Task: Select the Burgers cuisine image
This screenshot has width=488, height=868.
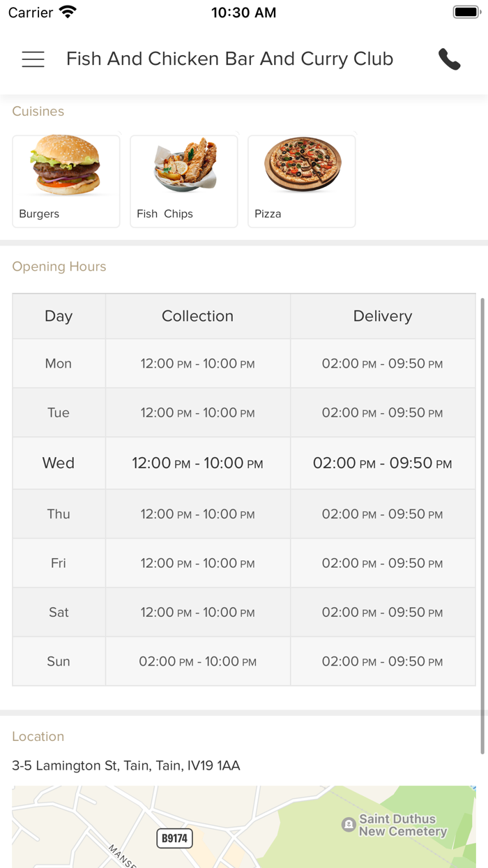Action: [x=66, y=165]
